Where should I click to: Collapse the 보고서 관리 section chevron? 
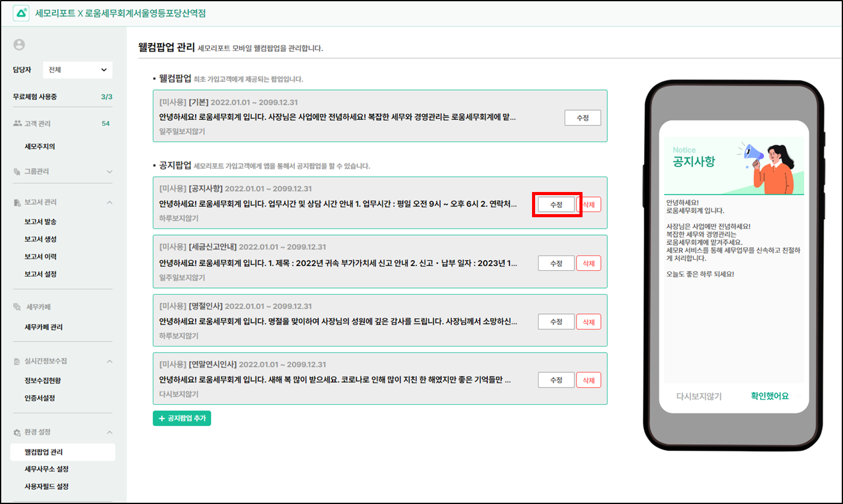[x=110, y=202]
